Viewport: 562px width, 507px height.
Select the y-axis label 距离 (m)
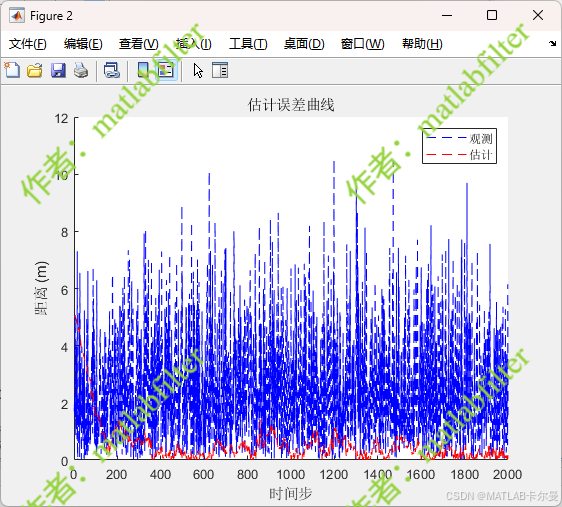pyautogui.click(x=41, y=288)
